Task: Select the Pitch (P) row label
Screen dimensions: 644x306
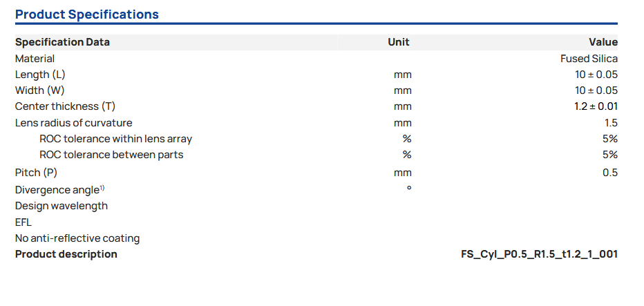Action: point(36,173)
